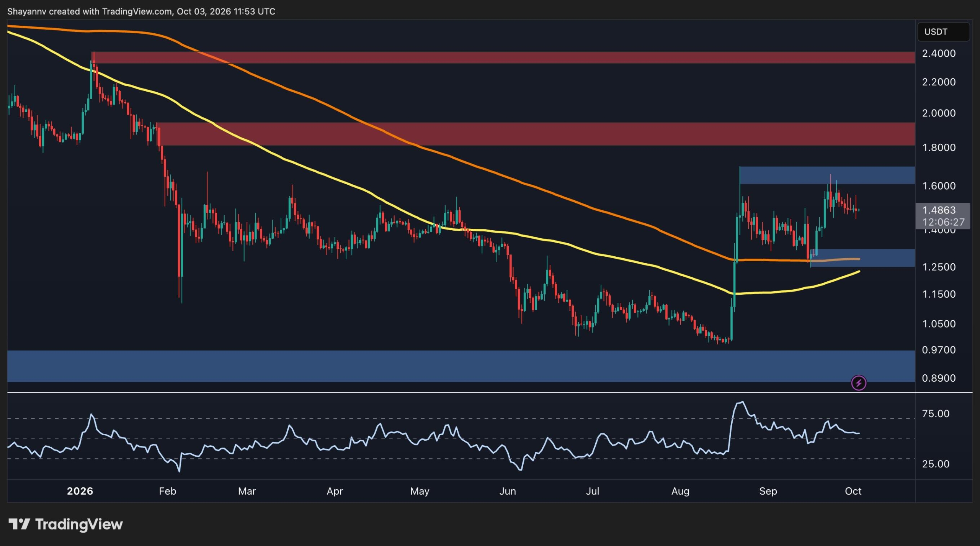Click the 0.8900 price axis label

click(x=939, y=378)
